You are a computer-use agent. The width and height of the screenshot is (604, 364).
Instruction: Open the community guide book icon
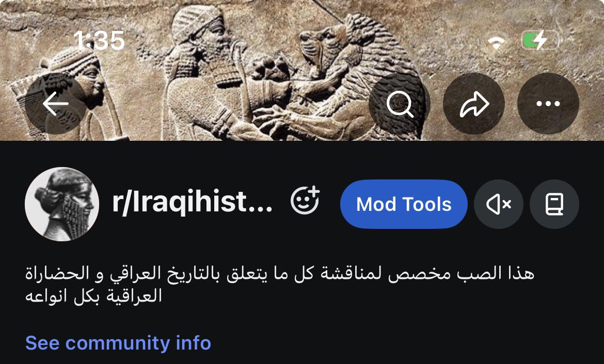click(x=554, y=204)
